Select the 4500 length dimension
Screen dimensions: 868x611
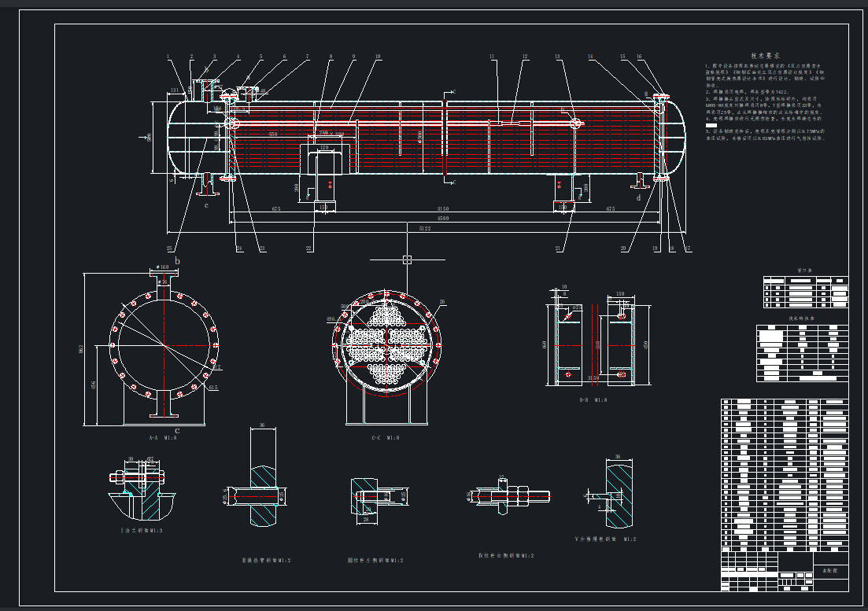pyautogui.click(x=443, y=219)
